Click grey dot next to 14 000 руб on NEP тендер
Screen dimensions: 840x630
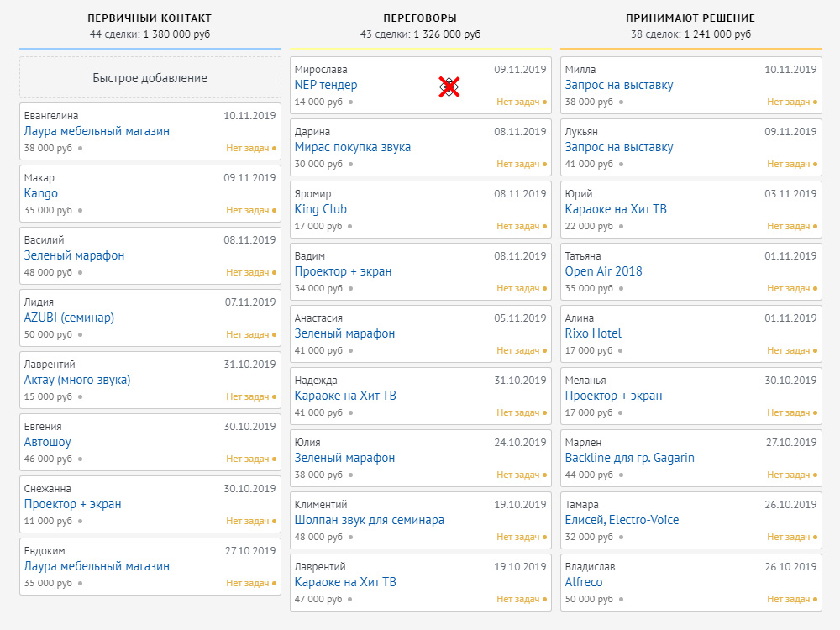point(350,102)
